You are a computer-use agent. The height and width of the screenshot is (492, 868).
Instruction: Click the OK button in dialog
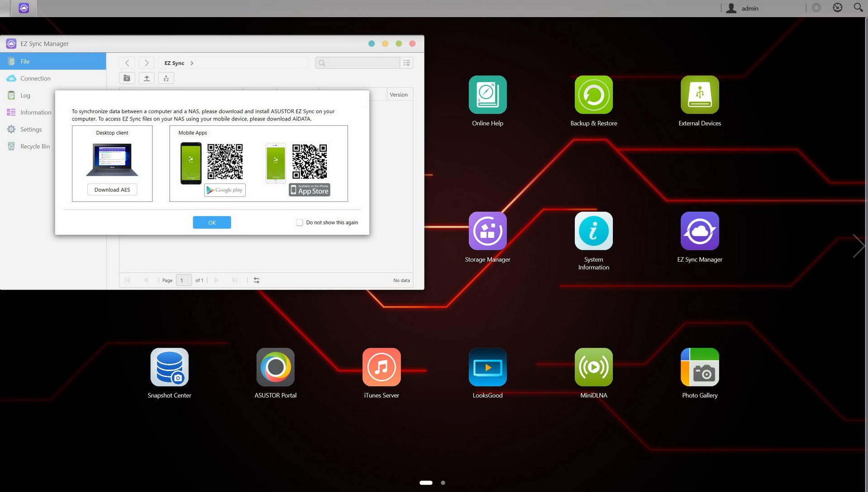click(x=212, y=222)
